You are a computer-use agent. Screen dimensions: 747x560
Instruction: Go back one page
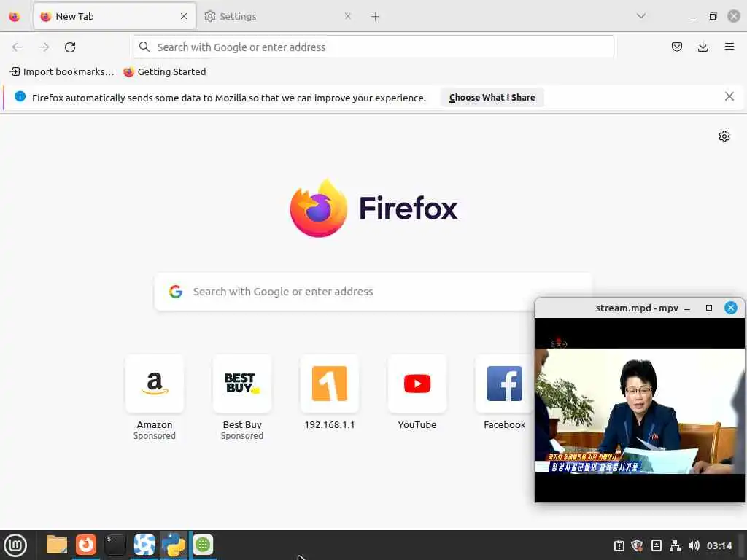coord(18,47)
